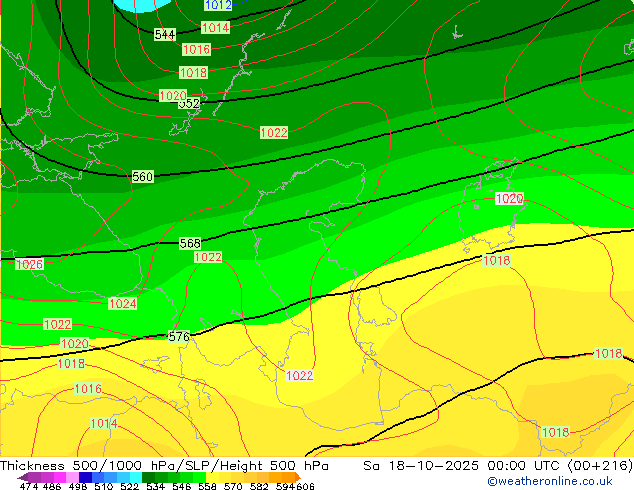Select the 560 height contour label

[x=143, y=177]
